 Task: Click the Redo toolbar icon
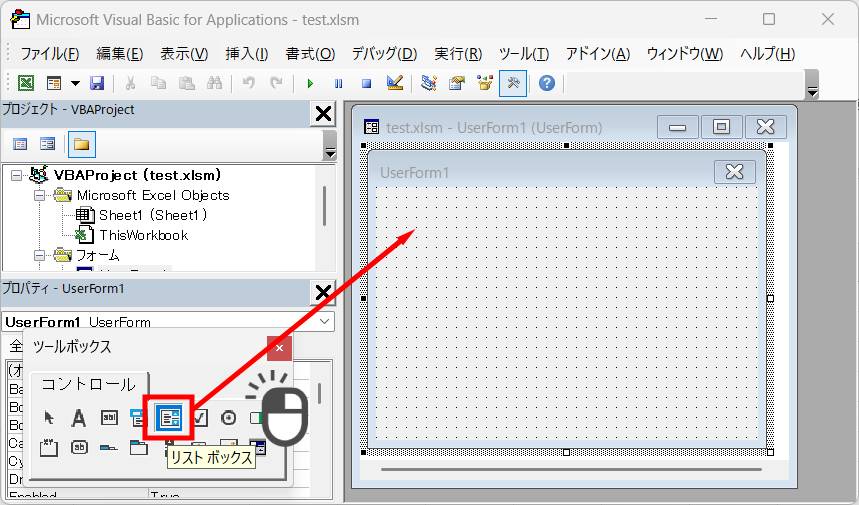tap(277, 83)
